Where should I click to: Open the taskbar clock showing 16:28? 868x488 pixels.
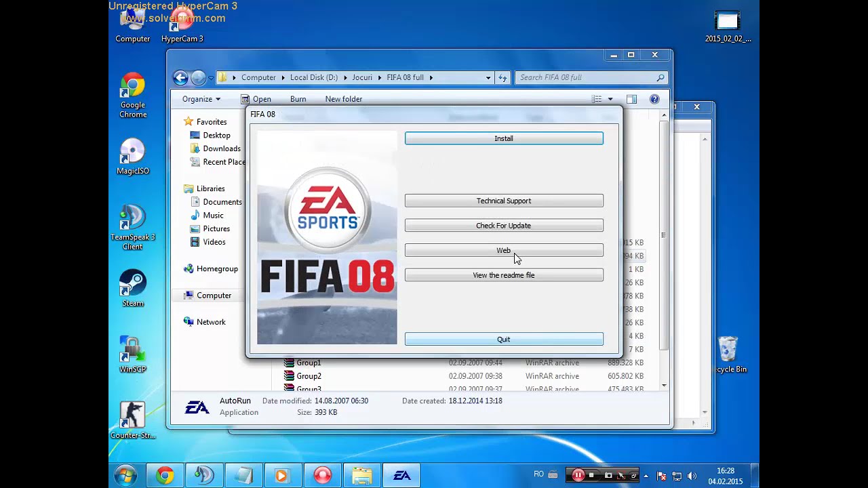pos(725,476)
